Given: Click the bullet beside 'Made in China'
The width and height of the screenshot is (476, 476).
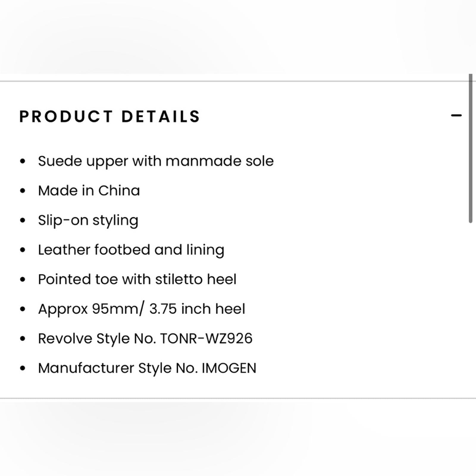Looking at the screenshot, I should [23, 191].
